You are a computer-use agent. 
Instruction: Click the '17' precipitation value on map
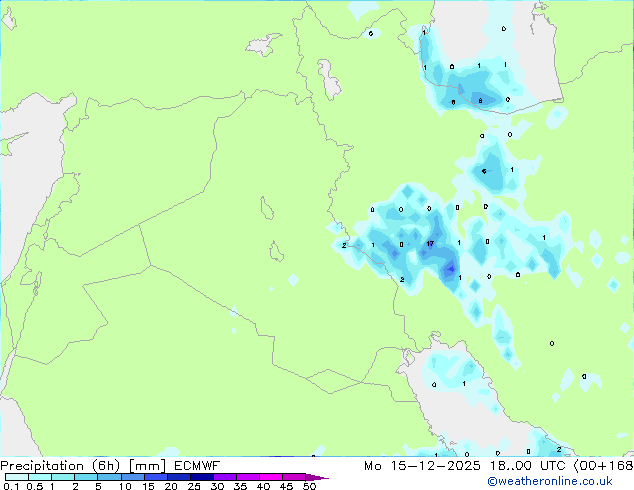click(430, 243)
